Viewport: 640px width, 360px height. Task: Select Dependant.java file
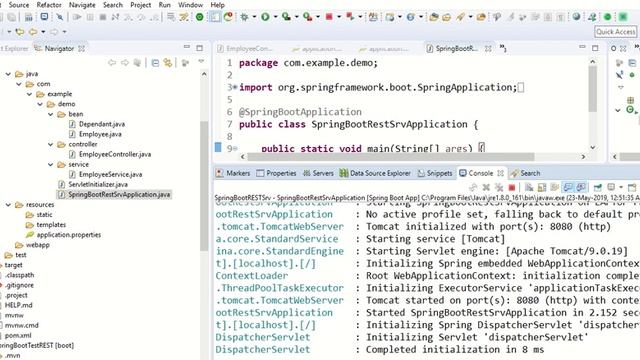pos(97,124)
